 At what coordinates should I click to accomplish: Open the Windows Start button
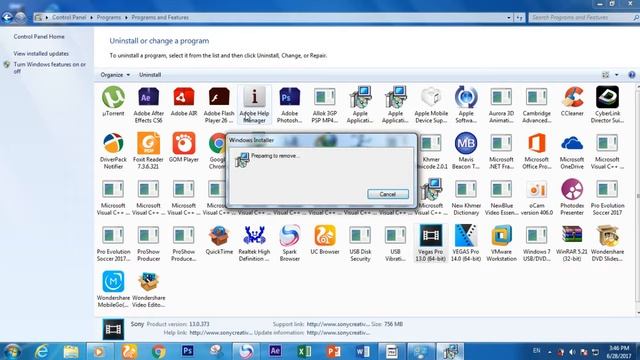click(x=12, y=351)
